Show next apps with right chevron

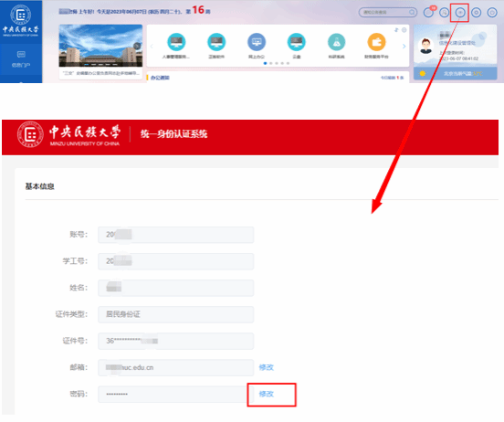click(404, 47)
